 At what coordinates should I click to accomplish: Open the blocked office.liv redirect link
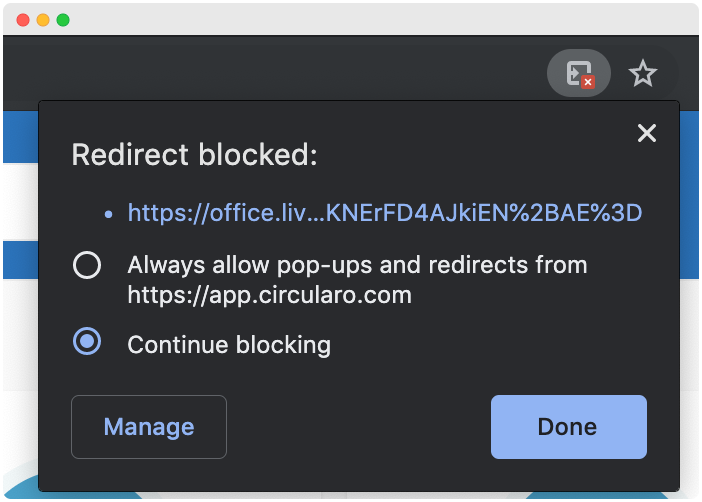tap(384, 213)
